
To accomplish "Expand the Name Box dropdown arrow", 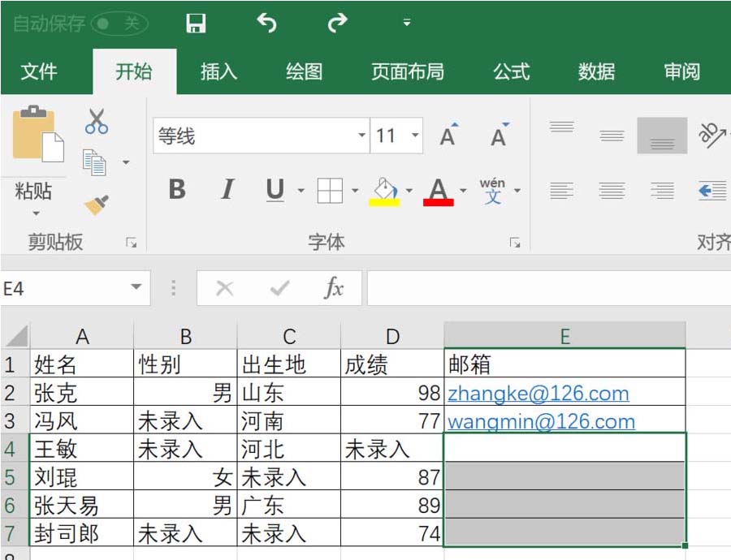I will click(x=136, y=287).
